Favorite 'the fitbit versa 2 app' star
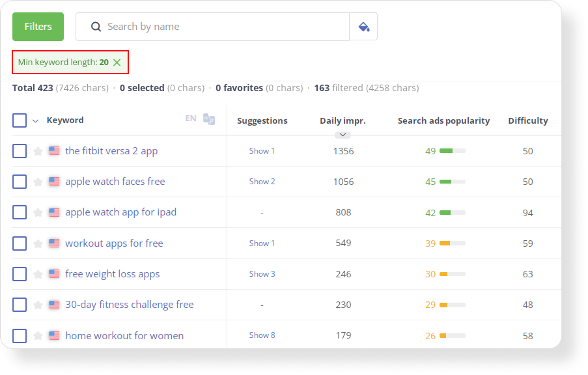588x375 pixels. click(38, 151)
